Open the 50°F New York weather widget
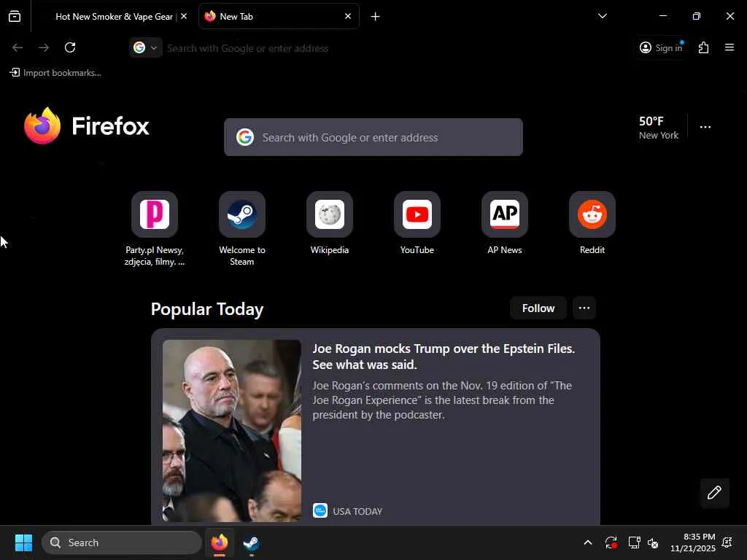Screen dimensions: 747x560 [x=659, y=128]
